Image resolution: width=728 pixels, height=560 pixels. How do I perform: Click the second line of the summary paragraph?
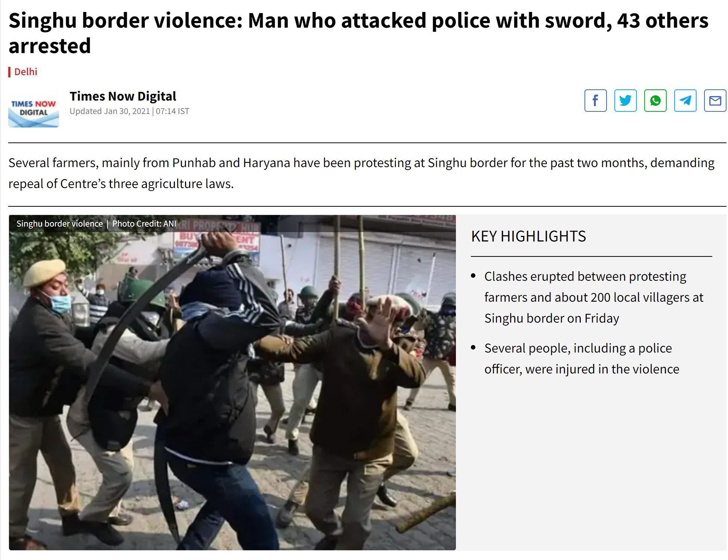pyautogui.click(x=121, y=184)
